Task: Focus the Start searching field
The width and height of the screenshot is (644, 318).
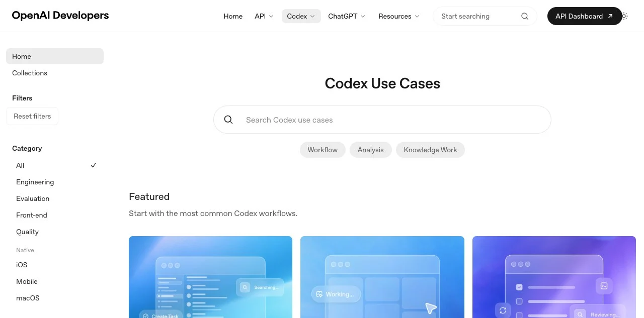Action: tap(485, 16)
